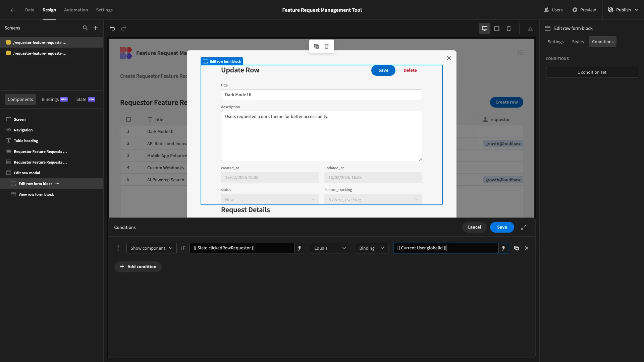Click the 1 condition set button

coord(592,72)
